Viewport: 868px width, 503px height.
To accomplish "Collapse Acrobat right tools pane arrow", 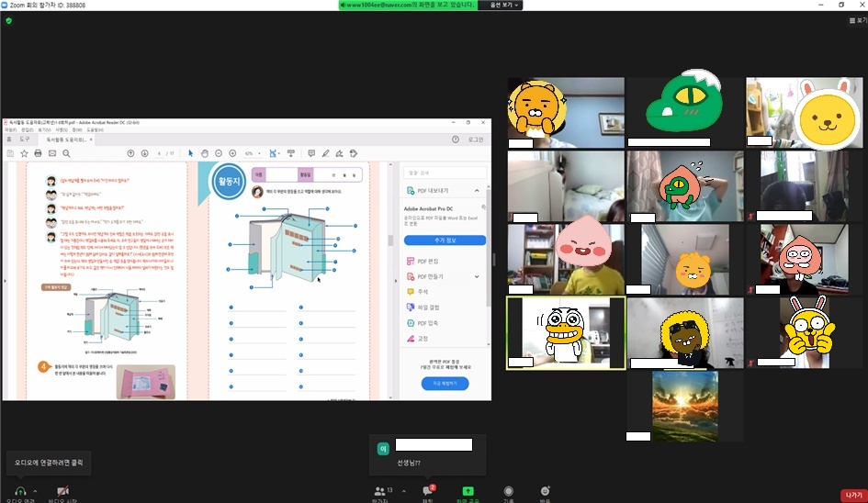I will point(395,281).
